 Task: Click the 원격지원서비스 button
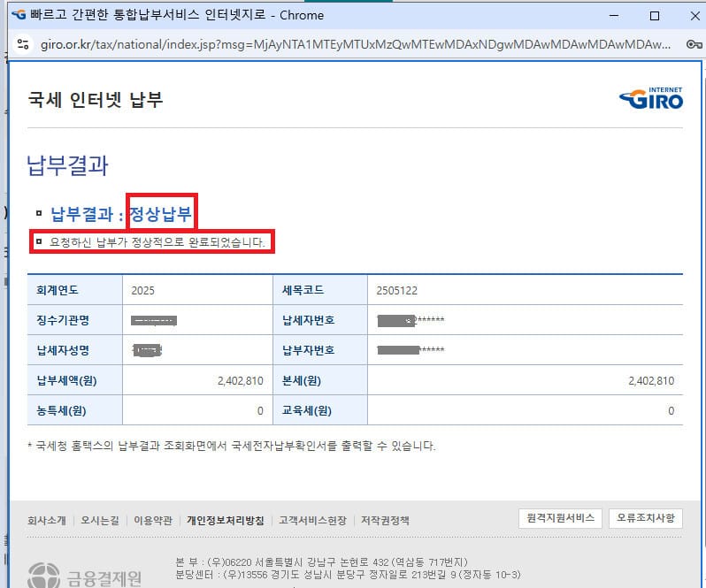tap(561, 518)
